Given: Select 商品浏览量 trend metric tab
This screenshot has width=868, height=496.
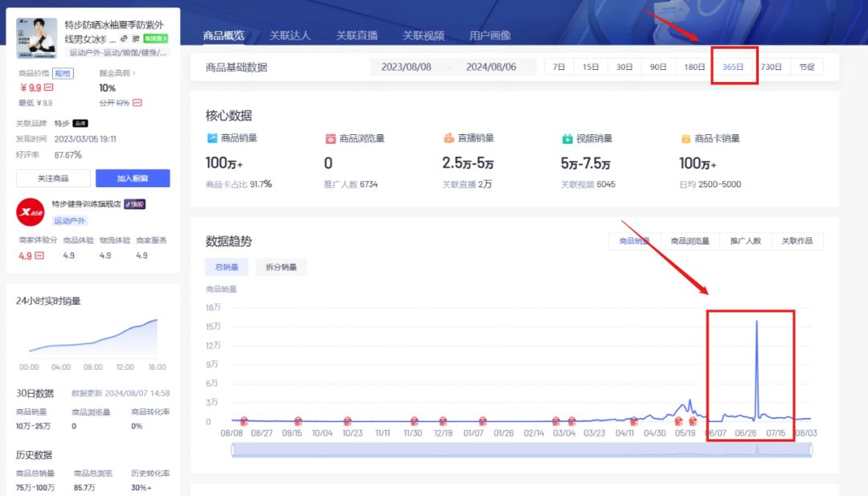Looking at the screenshot, I should [x=690, y=241].
